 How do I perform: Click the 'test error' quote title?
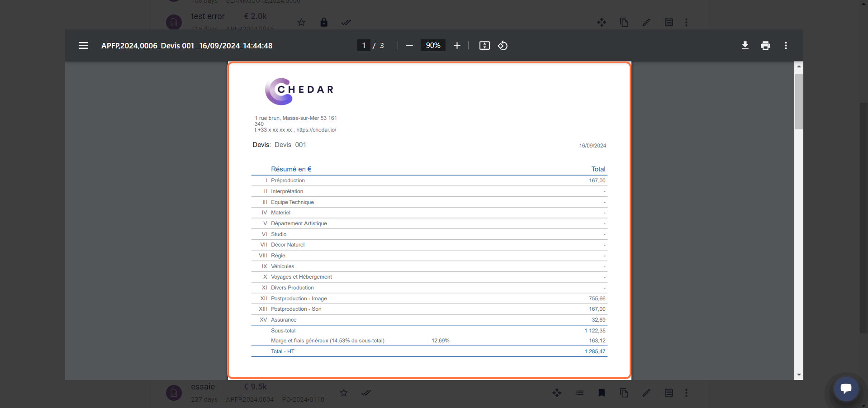coord(208,16)
